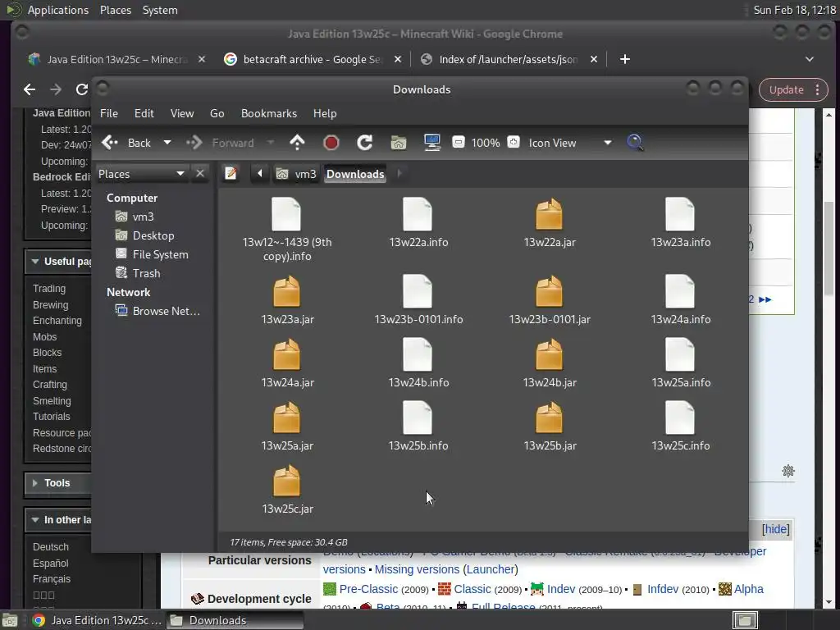
Task: Open the Icon View mode dropdown
Action: point(570,143)
